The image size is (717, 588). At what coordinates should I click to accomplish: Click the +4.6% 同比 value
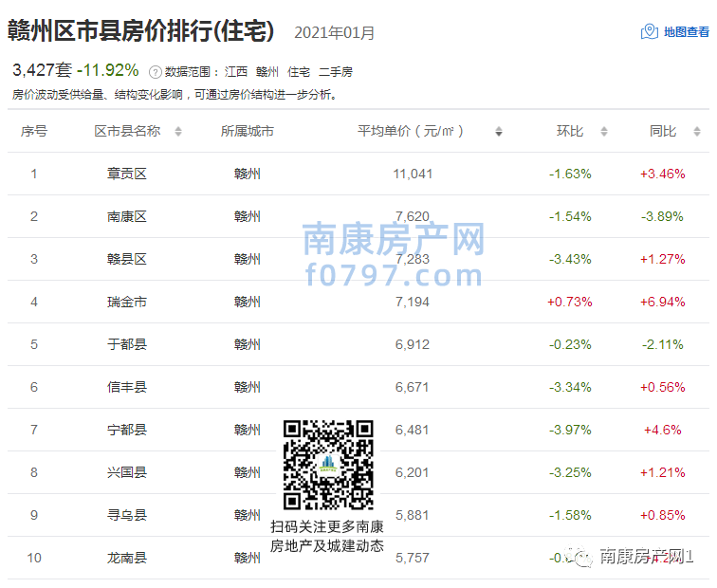(x=663, y=430)
